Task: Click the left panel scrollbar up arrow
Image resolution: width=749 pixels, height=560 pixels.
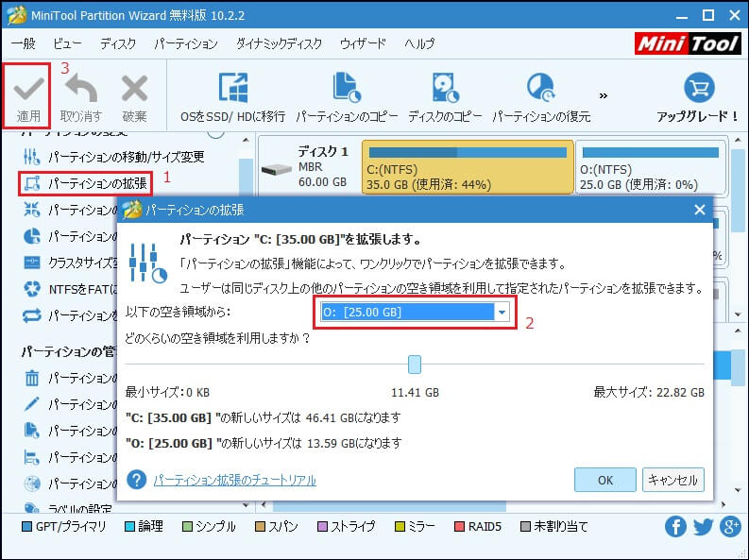Action: point(246,140)
